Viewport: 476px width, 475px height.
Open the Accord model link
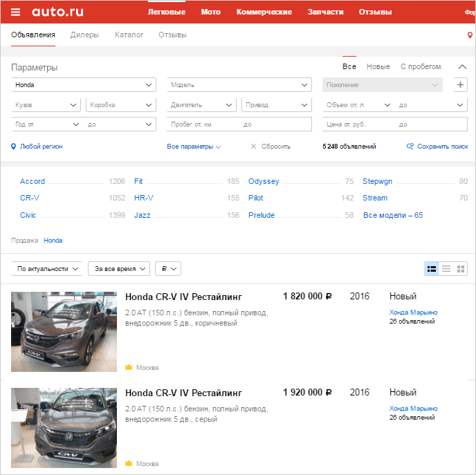[x=33, y=181]
